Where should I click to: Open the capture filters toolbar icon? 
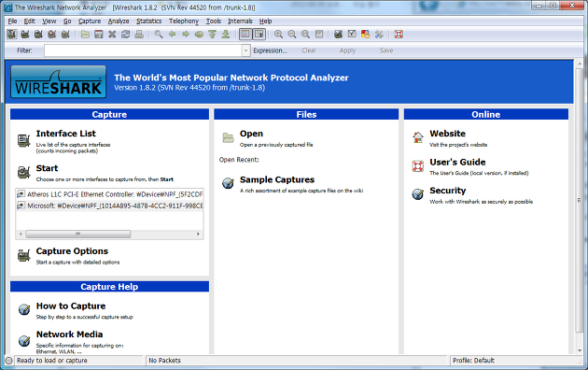[338, 35]
